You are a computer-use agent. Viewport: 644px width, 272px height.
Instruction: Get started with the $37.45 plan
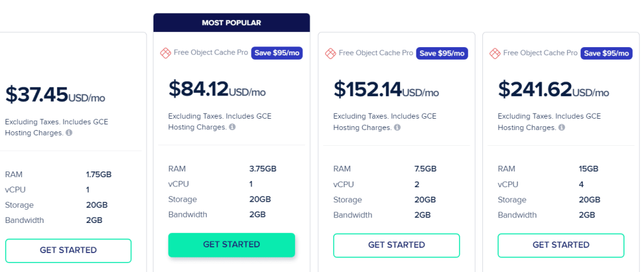(x=68, y=250)
